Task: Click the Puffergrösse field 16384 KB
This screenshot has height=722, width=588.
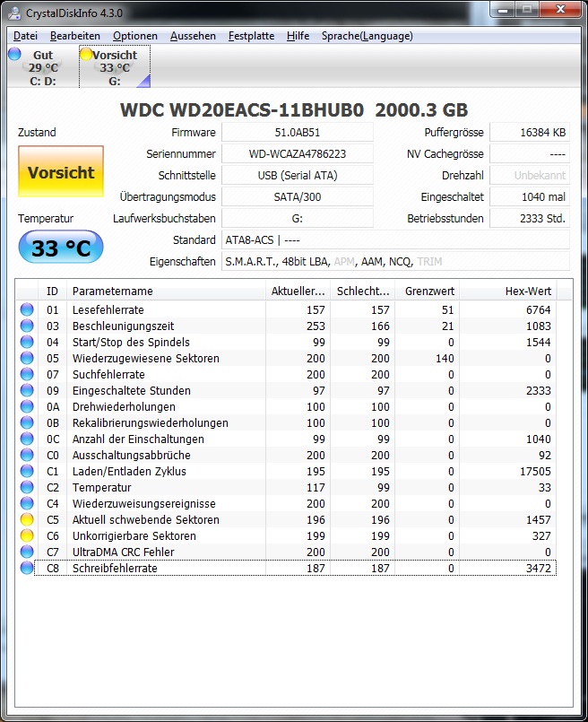Action: (530, 132)
